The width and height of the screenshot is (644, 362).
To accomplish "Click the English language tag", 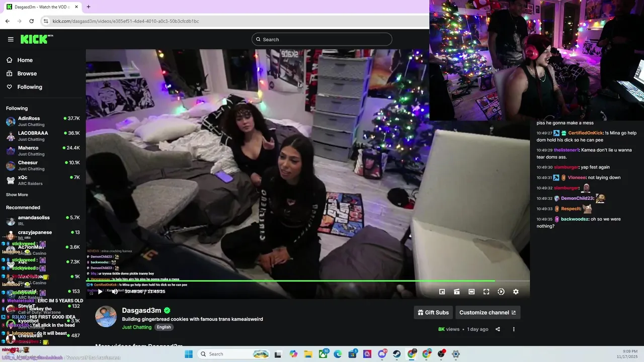I will pos(164,327).
